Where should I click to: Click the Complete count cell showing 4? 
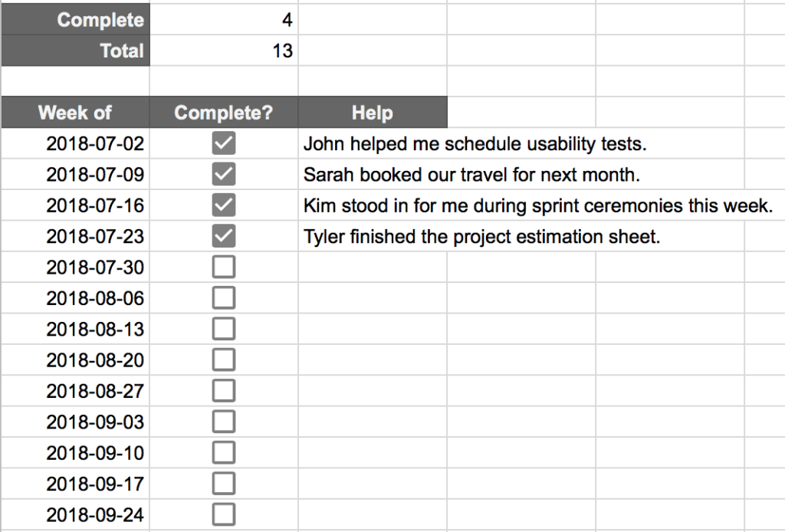224,19
